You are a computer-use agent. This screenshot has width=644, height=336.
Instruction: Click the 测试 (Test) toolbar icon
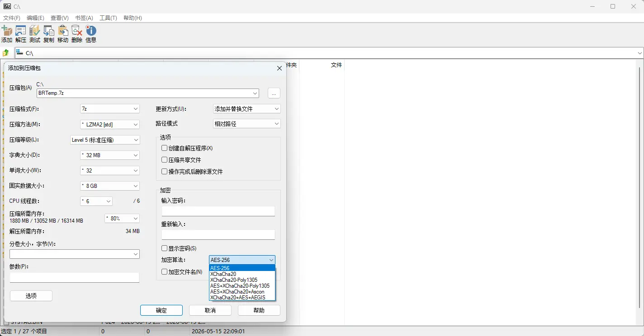coord(35,34)
